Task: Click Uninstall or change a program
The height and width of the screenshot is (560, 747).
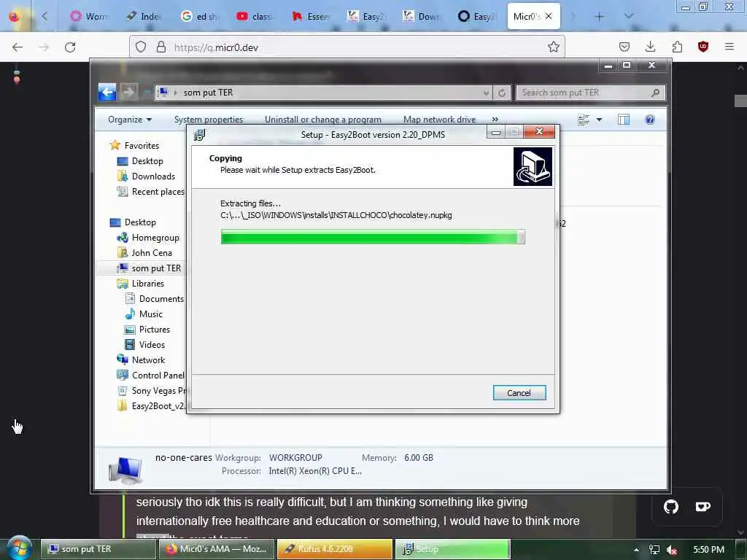Action: pyautogui.click(x=323, y=120)
